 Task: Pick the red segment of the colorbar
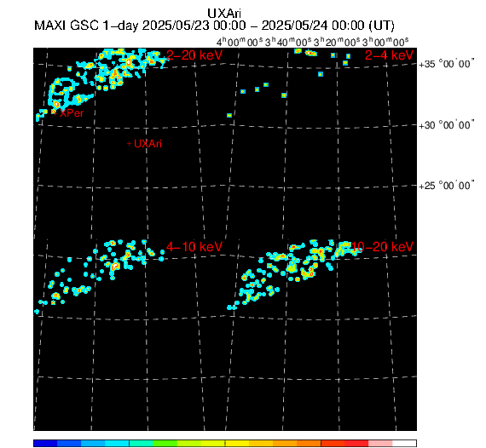point(356,443)
